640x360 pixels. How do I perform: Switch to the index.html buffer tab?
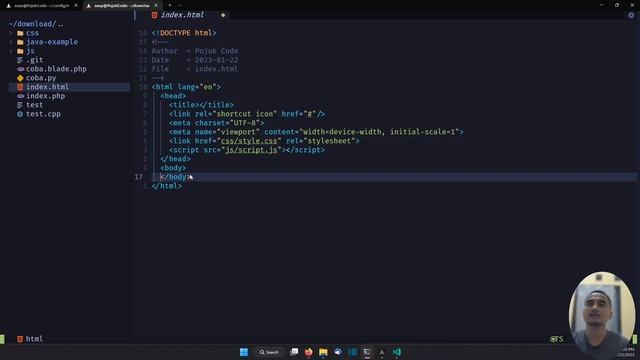coord(182,15)
